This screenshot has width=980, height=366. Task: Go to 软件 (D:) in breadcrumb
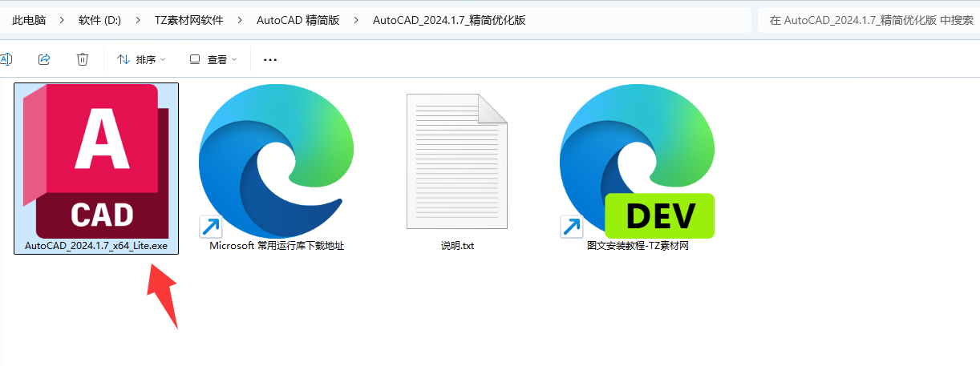[x=99, y=20]
